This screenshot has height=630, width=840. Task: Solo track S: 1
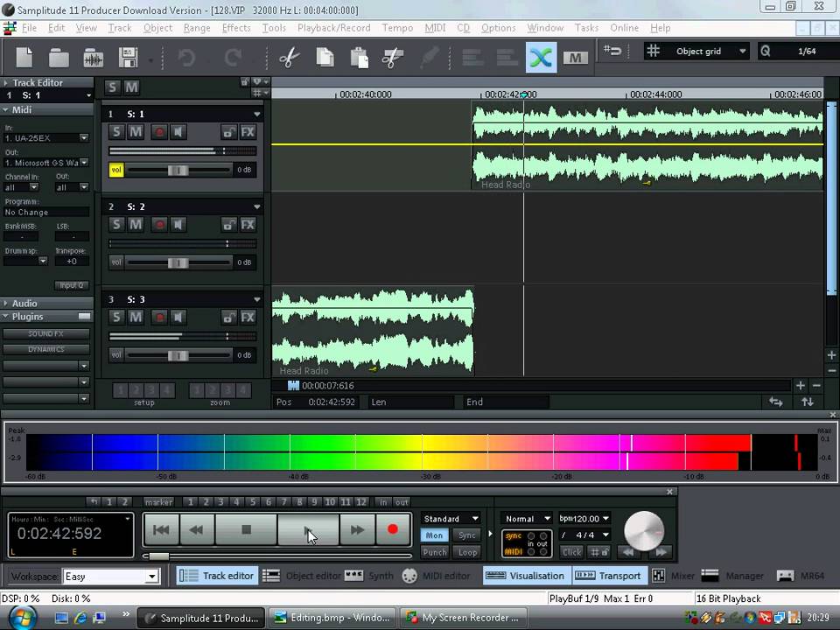[x=116, y=132]
